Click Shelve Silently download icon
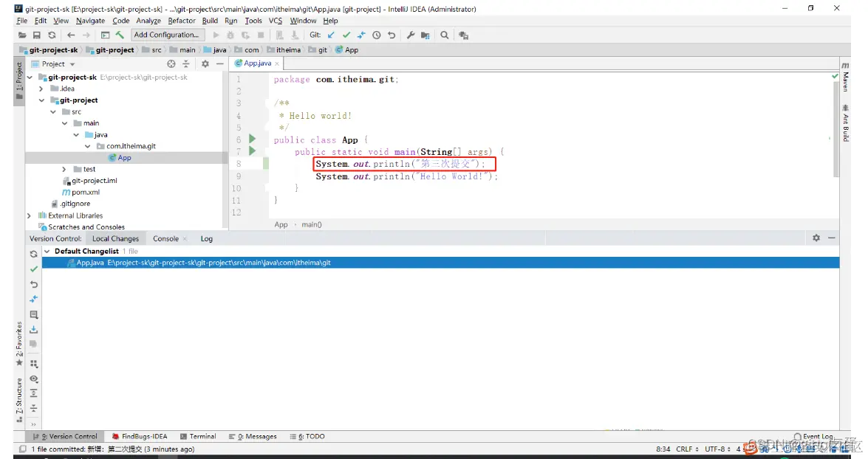This screenshot has width=868, height=459. click(x=34, y=330)
